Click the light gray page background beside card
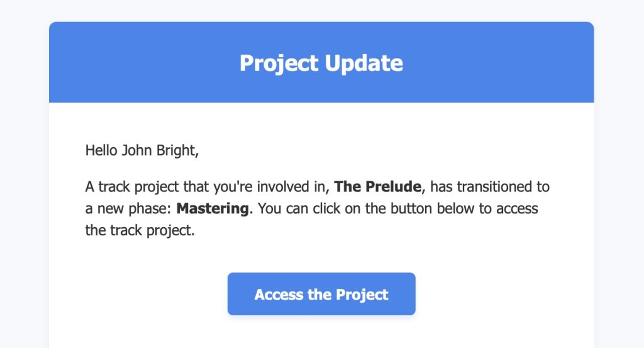The image size is (644, 348). (x=24, y=185)
